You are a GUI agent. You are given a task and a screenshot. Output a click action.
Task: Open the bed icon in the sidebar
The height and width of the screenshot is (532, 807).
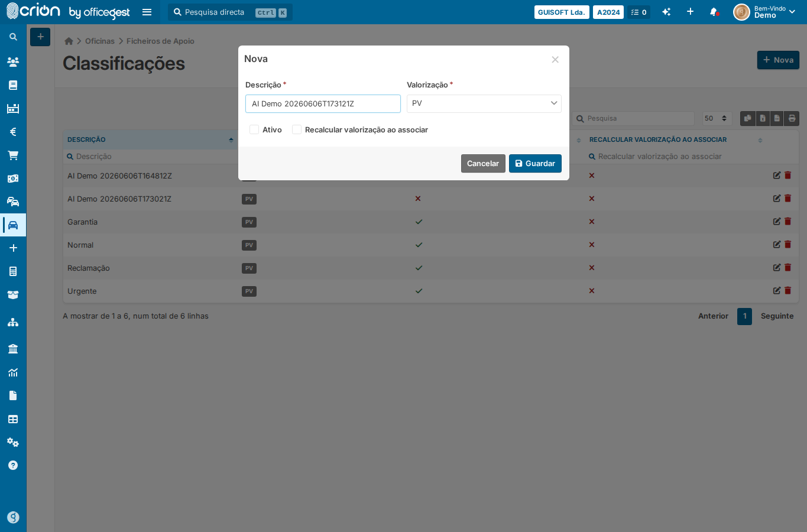tap(13, 108)
